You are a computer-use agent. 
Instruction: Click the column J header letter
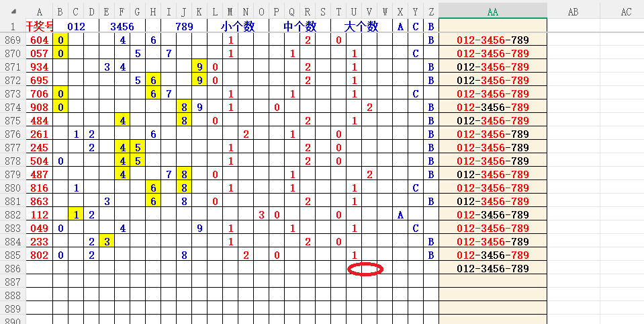[x=184, y=12]
